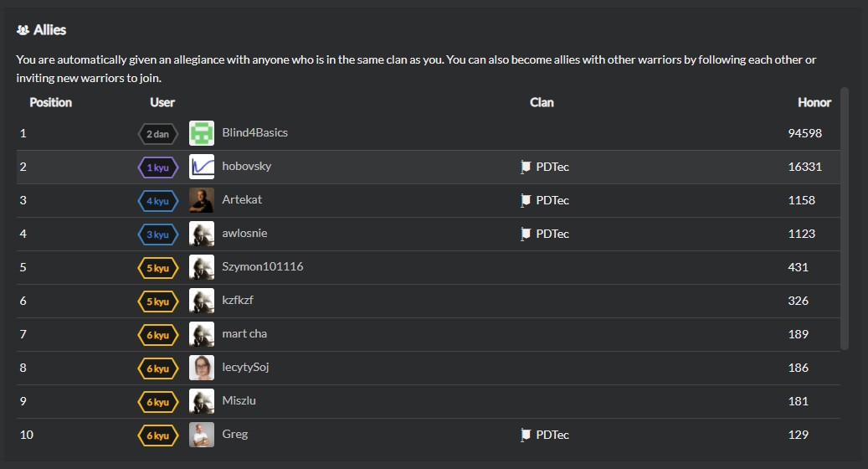This screenshot has width=868, height=469.
Task: Open the Blind4Basics user profile link
Action: tap(254, 133)
